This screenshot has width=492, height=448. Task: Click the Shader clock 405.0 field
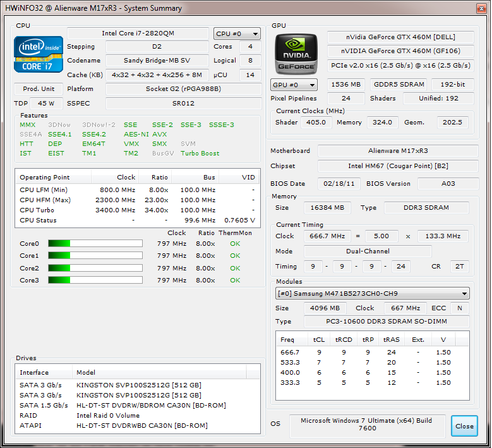tap(316, 122)
